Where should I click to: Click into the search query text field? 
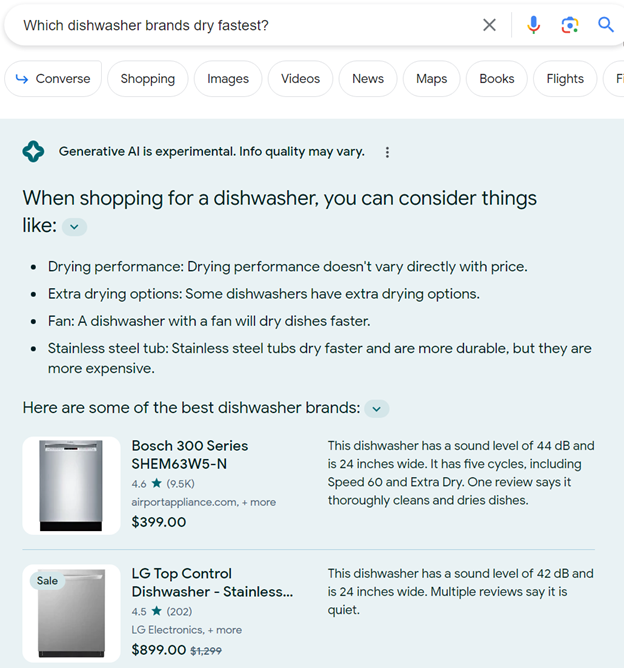(x=240, y=25)
